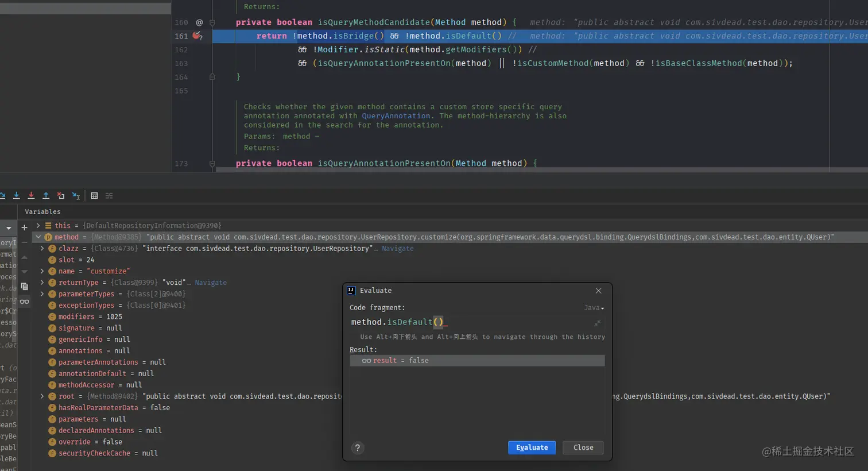Image resolution: width=868 pixels, height=471 pixels.
Task: Click the Step Out up-arrow icon
Action: pyautogui.click(x=46, y=196)
